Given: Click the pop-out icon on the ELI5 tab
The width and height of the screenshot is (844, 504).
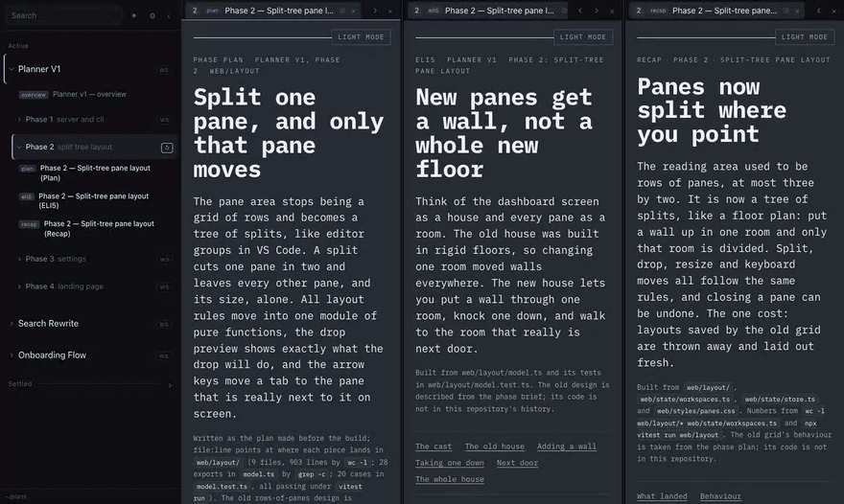Looking at the screenshot, I should click(564, 11).
